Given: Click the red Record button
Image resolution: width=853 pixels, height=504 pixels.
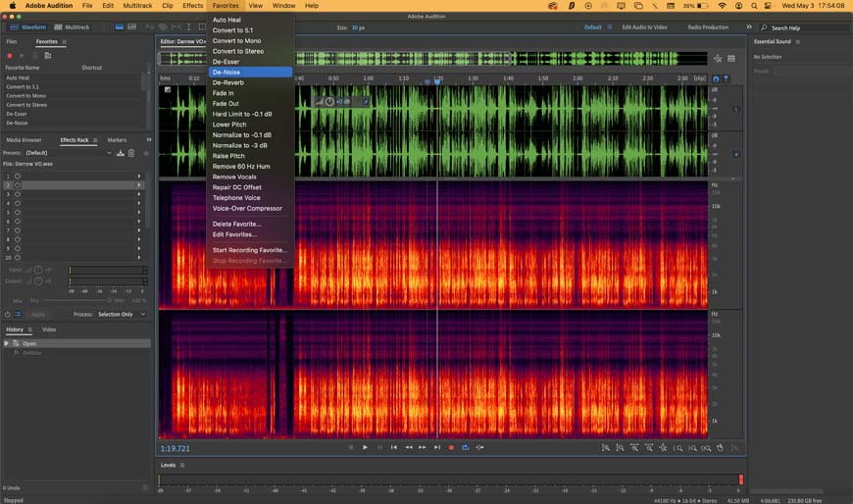Looking at the screenshot, I should pyautogui.click(x=451, y=447).
